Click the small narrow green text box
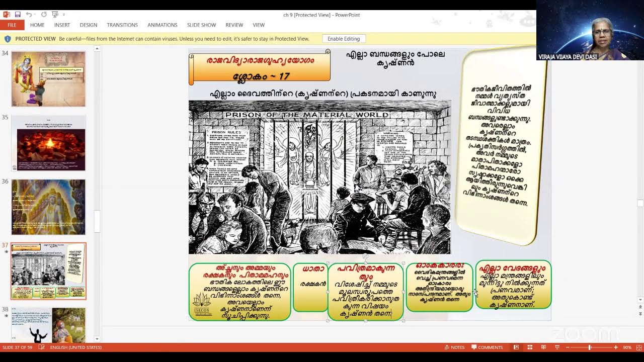Screen dimensions: 644x362 point(310,287)
